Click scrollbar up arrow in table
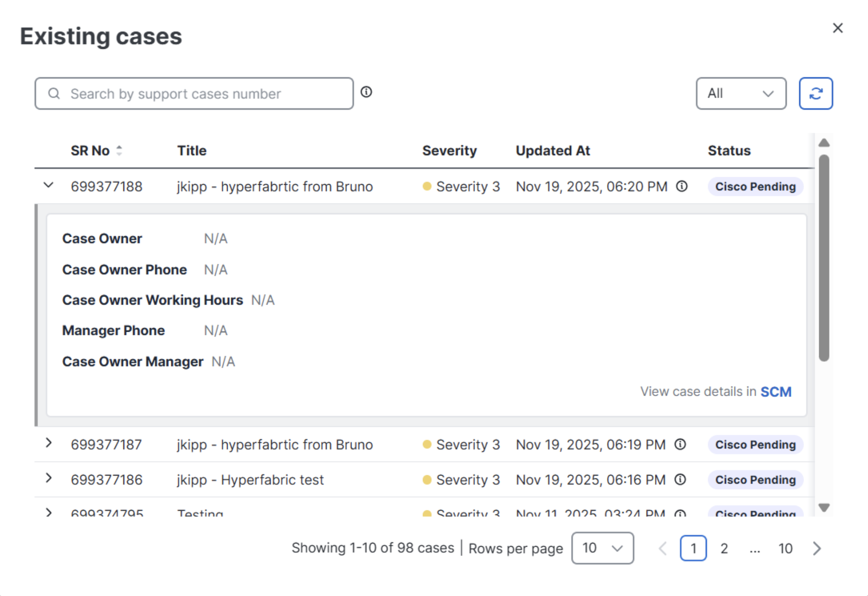This screenshot has width=868, height=596. [824, 143]
